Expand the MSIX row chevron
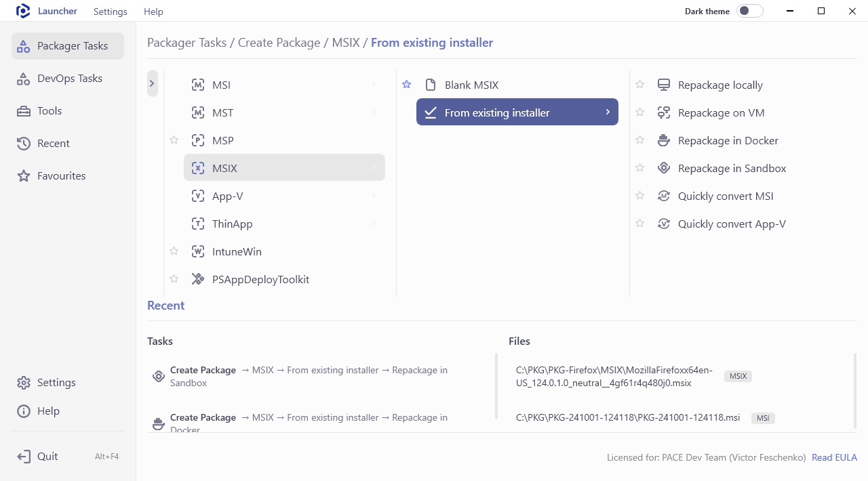868x481 pixels. pos(374,168)
